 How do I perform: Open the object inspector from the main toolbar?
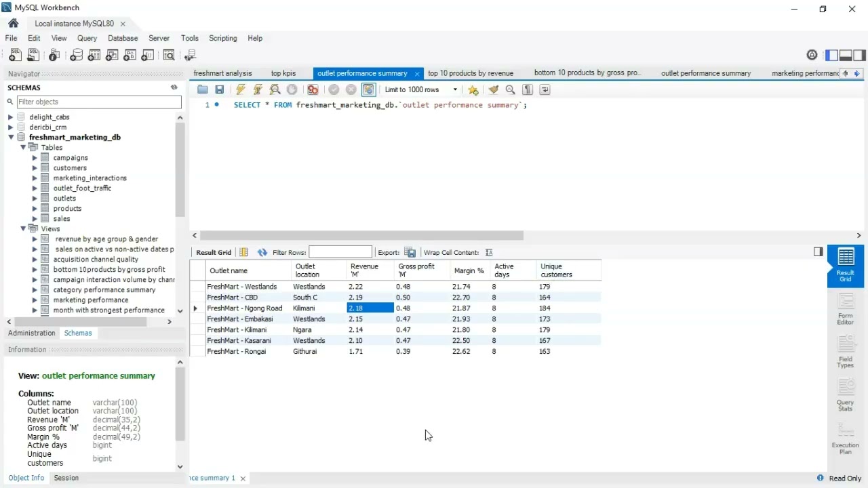(54, 56)
